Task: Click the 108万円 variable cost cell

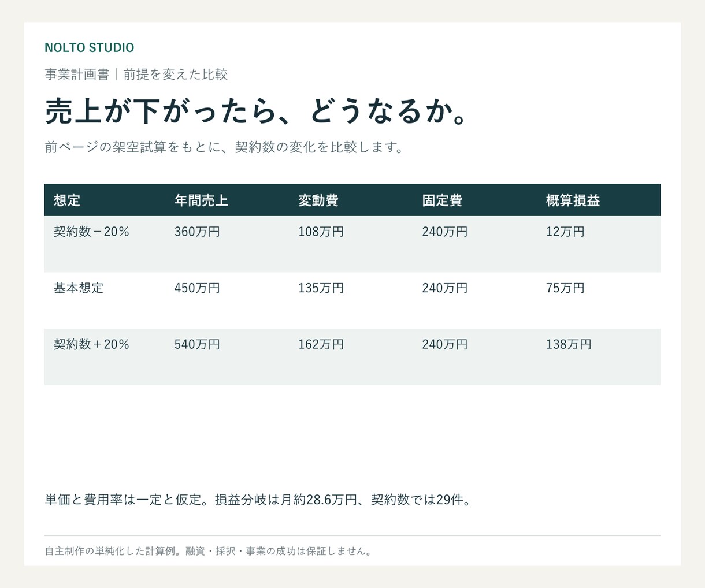Action: tap(321, 232)
